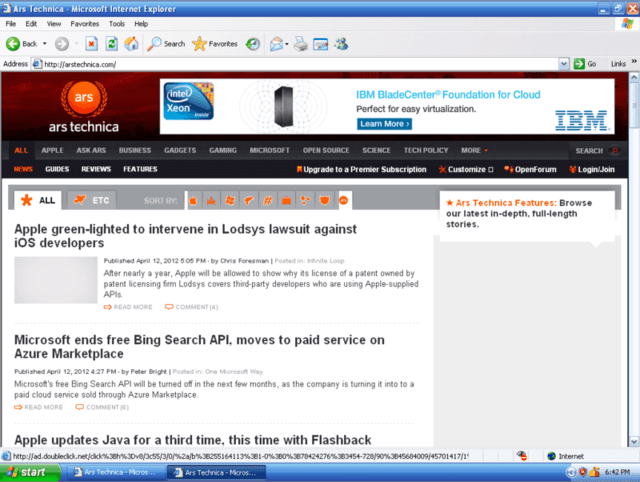Image resolution: width=640 pixels, height=482 pixels.
Task: Open the OPEN SOURCE category
Action: [x=326, y=150]
